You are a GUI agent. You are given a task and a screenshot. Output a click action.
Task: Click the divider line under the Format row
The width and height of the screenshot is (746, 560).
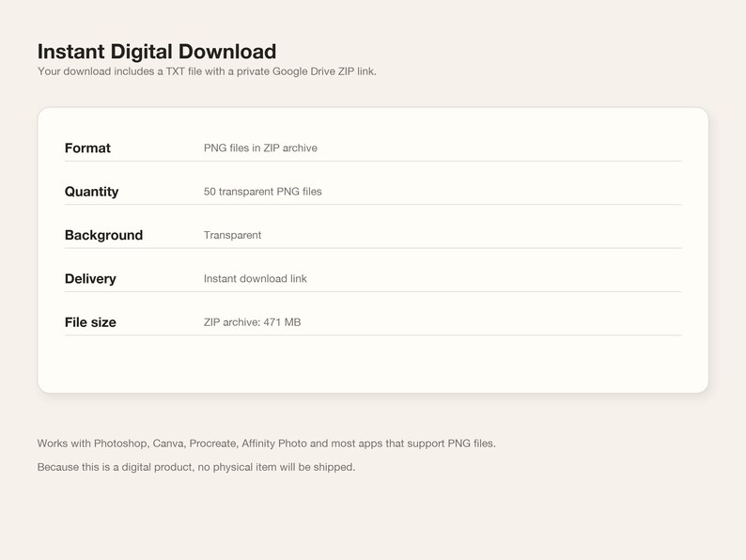tap(373, 162)
